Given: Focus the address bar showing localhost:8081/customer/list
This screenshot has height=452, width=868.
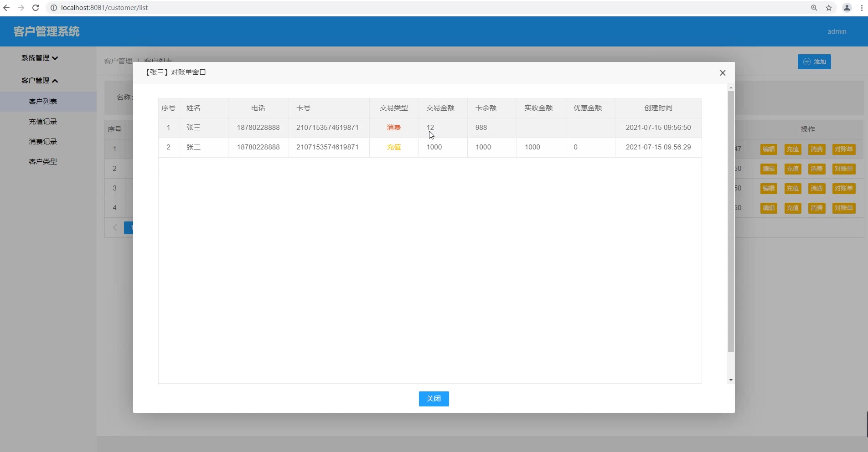Looking at the screenshot, I should coord(429,8).
